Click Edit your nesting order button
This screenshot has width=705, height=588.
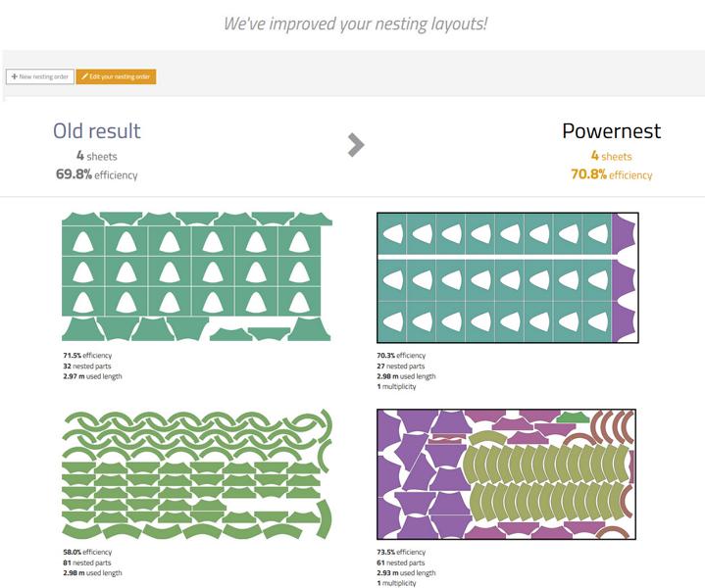click(116, 76)
